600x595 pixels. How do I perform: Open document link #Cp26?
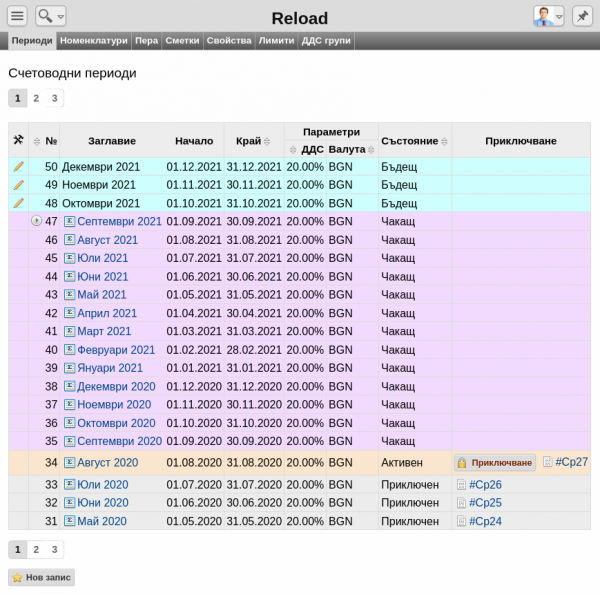coord(485,485)
